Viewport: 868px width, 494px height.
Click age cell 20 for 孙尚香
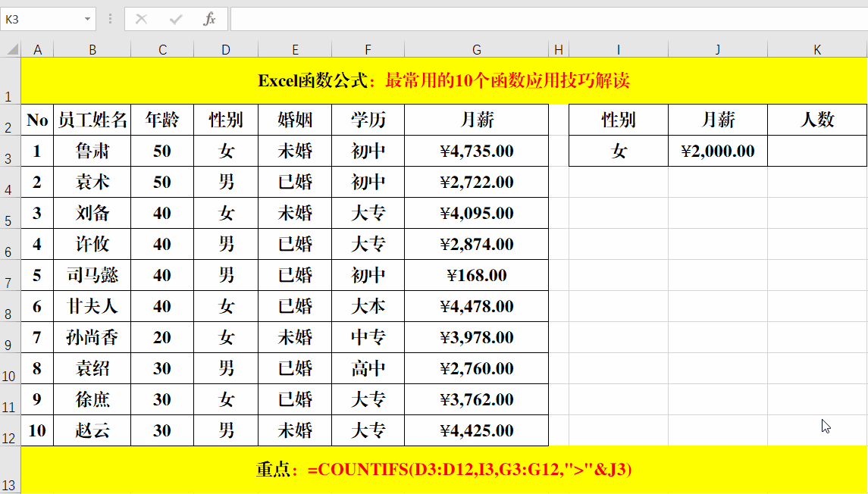click(162, 337)
